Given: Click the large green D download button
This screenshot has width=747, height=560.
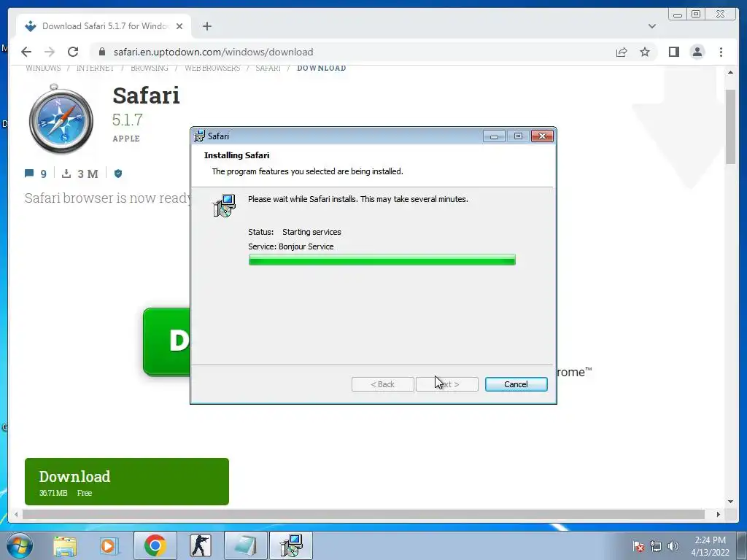Looking at the screenshot, I should (x=167, y=342).
